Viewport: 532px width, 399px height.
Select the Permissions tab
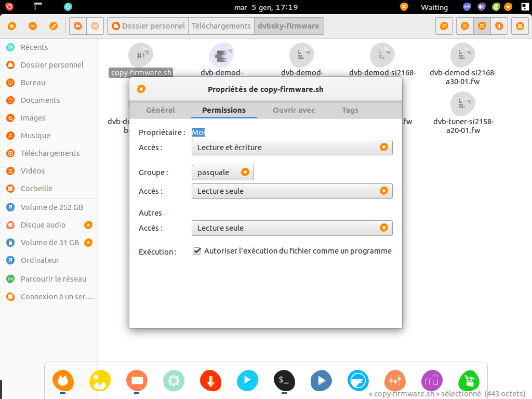[224, 110]
